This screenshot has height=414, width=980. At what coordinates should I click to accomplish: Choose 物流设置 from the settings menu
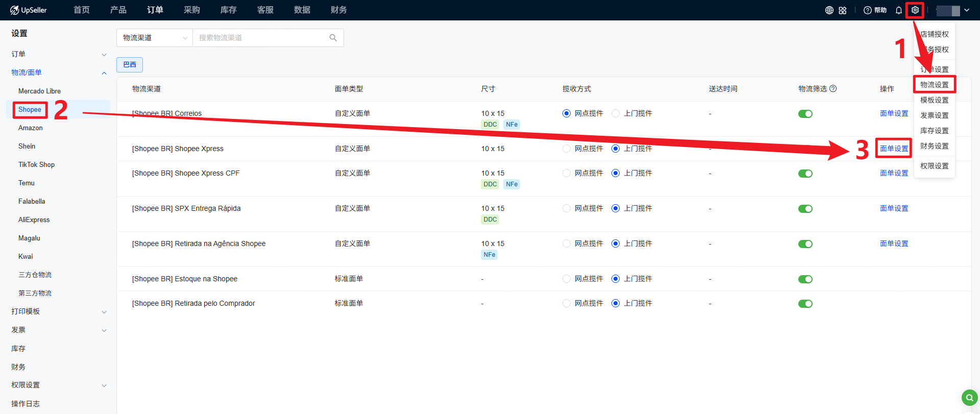point(934,85)
